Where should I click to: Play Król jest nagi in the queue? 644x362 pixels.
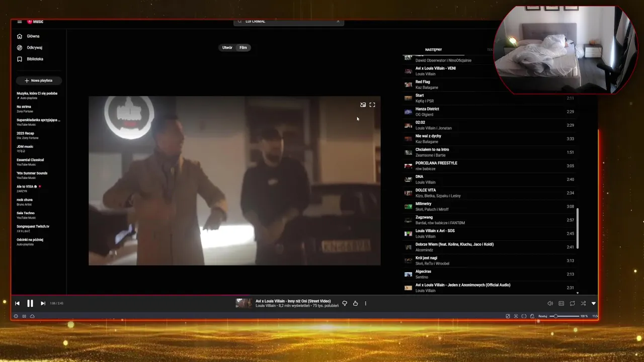click(x=489, y=261)
